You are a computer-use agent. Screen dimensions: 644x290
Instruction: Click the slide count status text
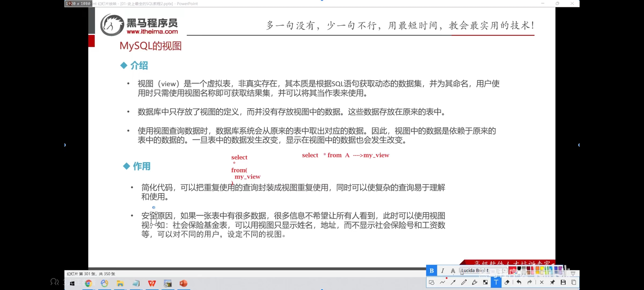91,274
